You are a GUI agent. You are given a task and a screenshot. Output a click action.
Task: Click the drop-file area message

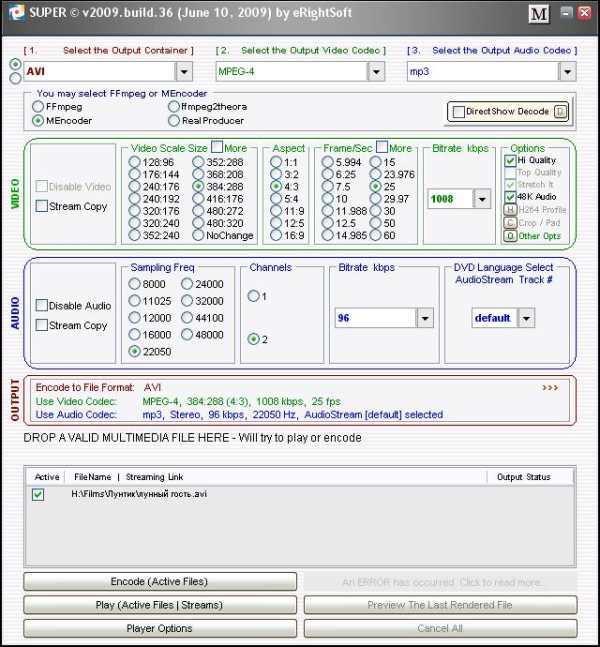[x=192, y=438]
